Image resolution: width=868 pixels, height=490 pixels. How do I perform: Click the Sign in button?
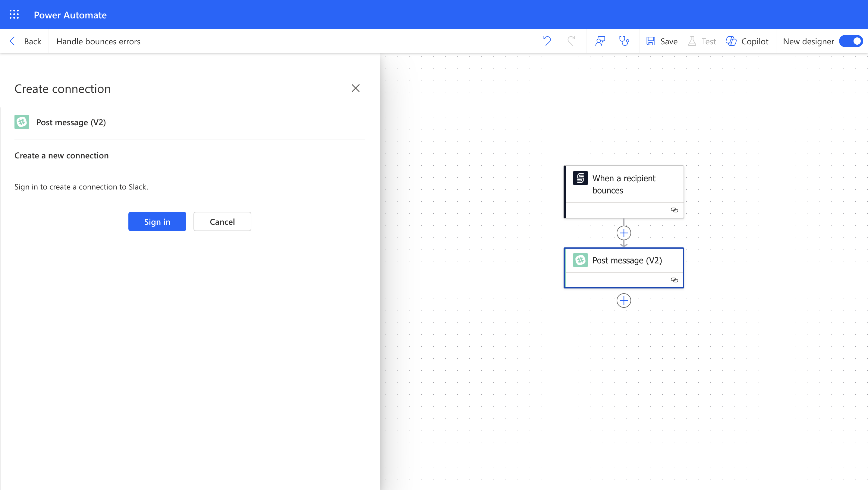(157, 221)
